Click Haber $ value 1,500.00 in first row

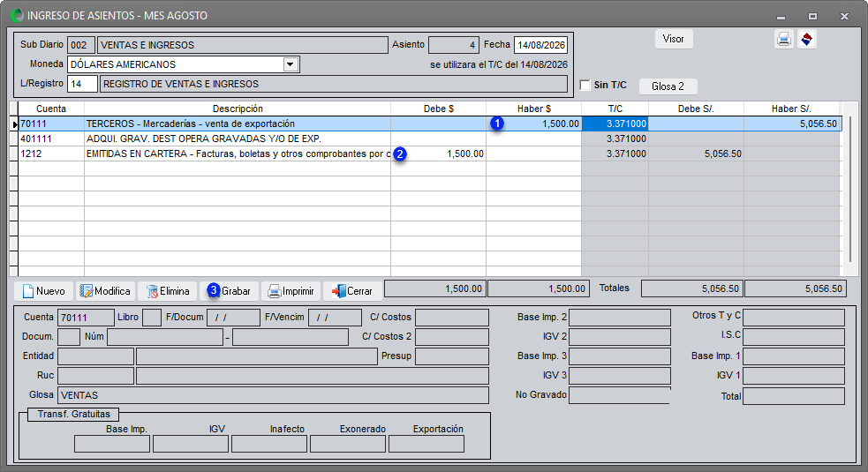click(560, 124)
